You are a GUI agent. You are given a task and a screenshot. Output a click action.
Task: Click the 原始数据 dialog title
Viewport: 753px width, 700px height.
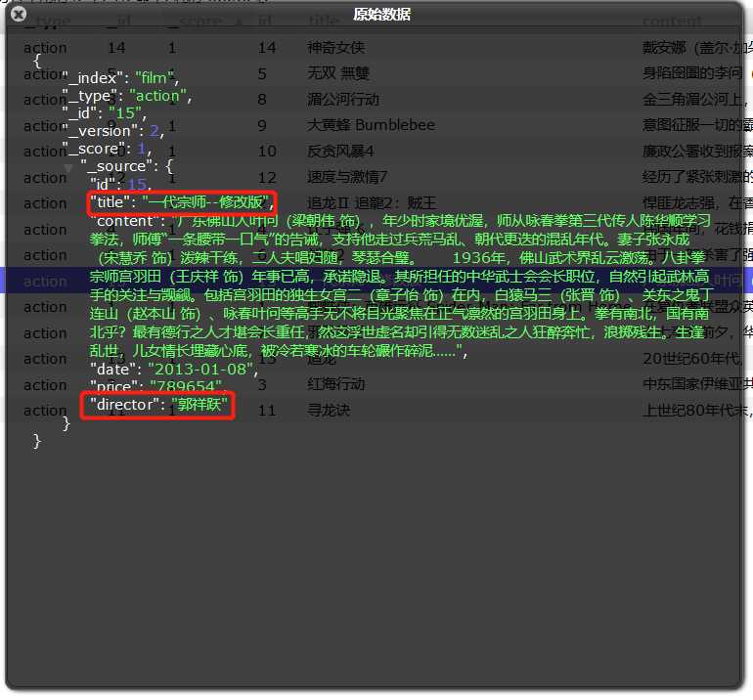[381, 15]
